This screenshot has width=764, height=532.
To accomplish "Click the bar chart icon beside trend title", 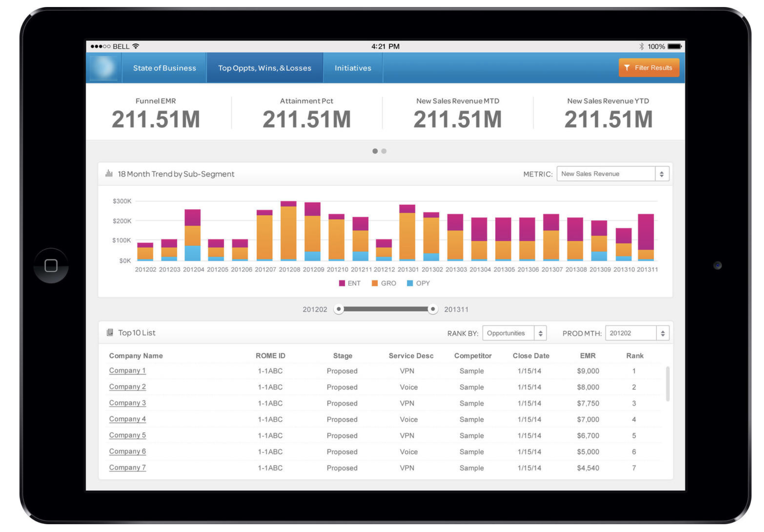I will pos(109,173).
